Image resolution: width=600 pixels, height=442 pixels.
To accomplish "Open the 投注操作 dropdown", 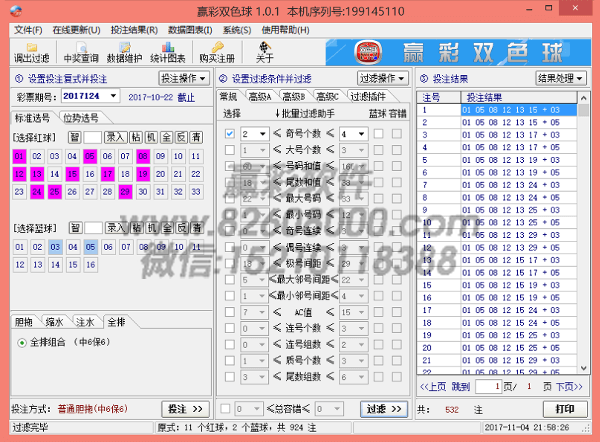I will click(x=184, y=78).
